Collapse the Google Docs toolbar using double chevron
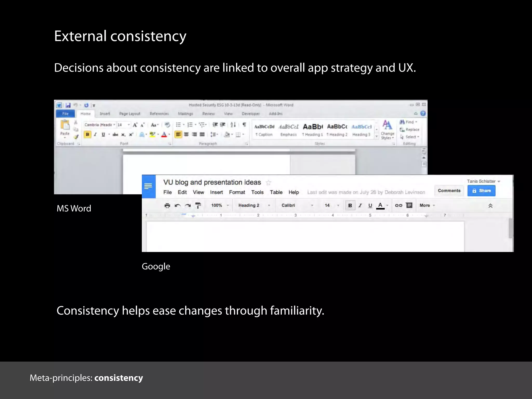Viewport: 532px width, 399px height. coord(490,206)
